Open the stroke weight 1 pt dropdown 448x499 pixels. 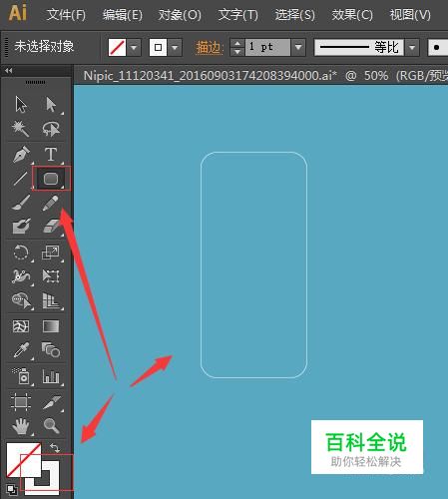298,48
